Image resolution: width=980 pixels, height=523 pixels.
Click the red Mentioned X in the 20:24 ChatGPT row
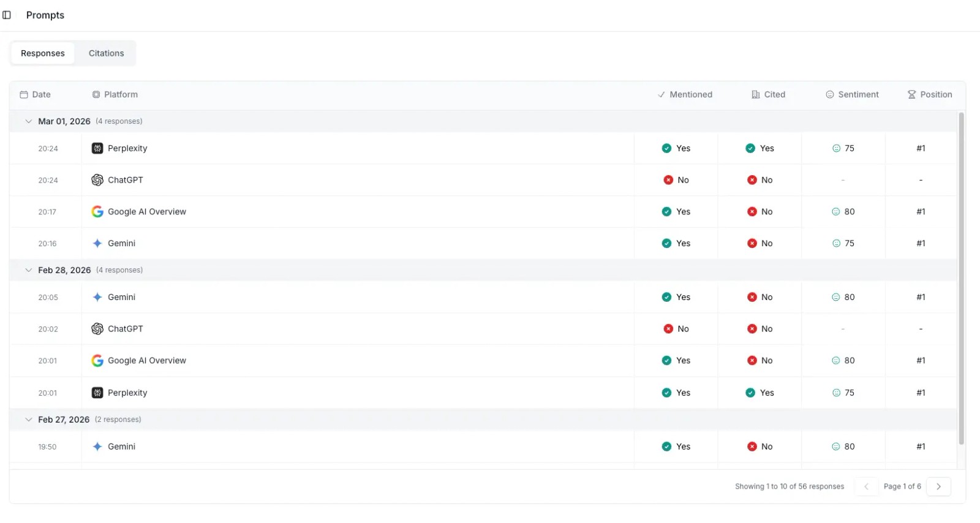coord(668,180)
